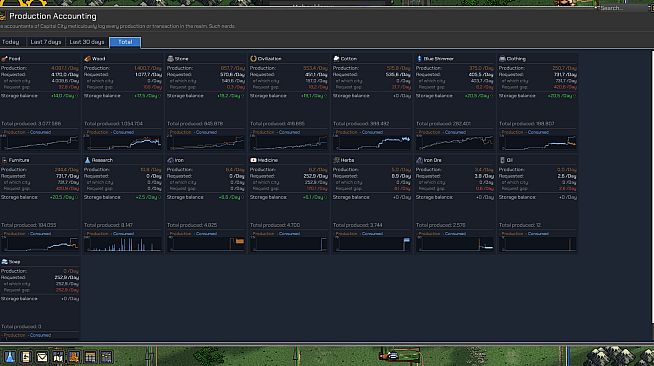654x366 pixels.
Task: Open messages with the envelope icon
Action: [x=42, y=357]
